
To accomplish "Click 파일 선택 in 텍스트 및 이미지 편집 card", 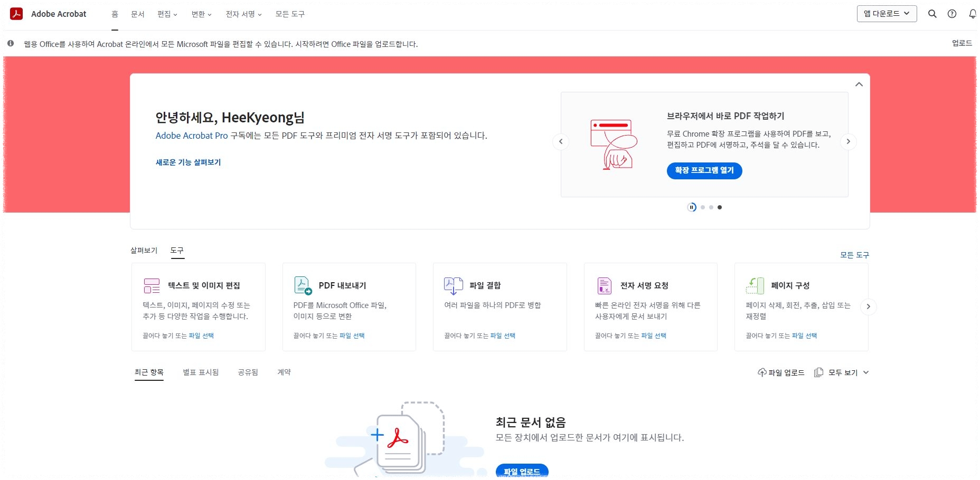I will pyautogui.click(x=201, y=335).
